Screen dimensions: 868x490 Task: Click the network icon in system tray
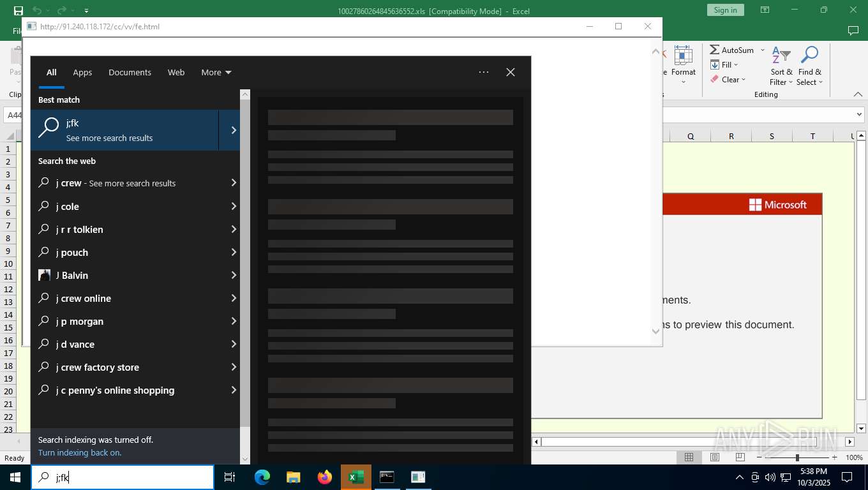coord(786,477)
